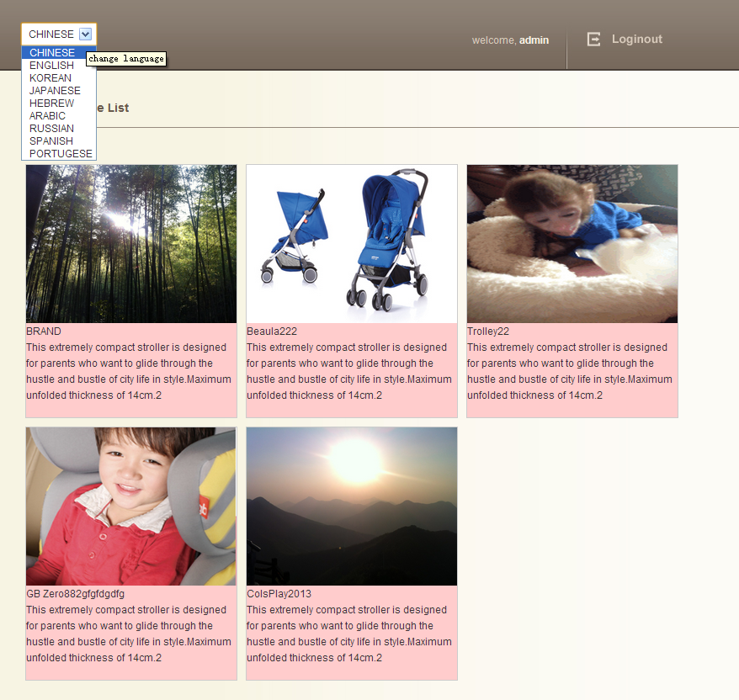Choose SPANISH language option
Viewport: 739px width, 700px height.
click(59, 141)
